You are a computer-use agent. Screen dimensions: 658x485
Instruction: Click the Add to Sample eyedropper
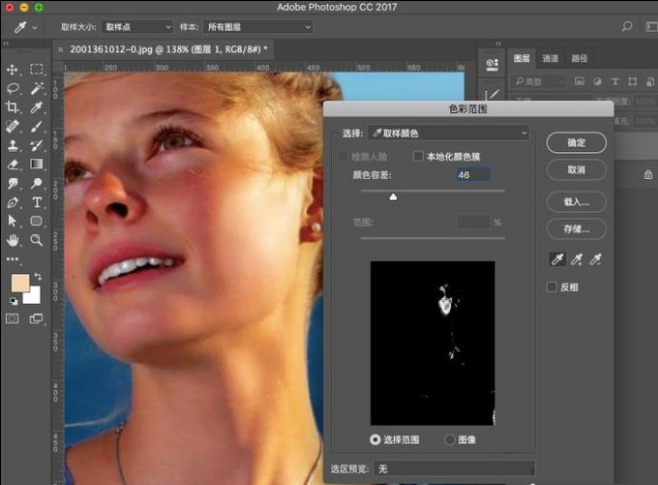576,259
